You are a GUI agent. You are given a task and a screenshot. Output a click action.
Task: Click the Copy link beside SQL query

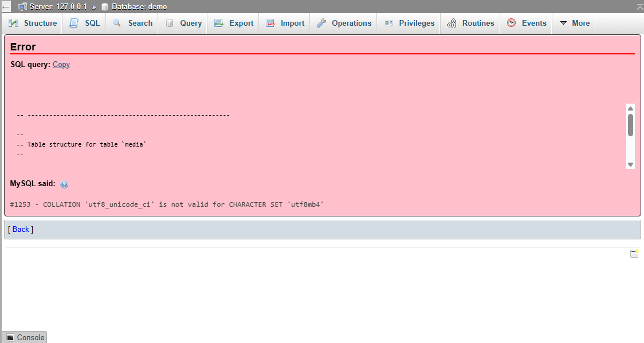[x=61, y=65]
